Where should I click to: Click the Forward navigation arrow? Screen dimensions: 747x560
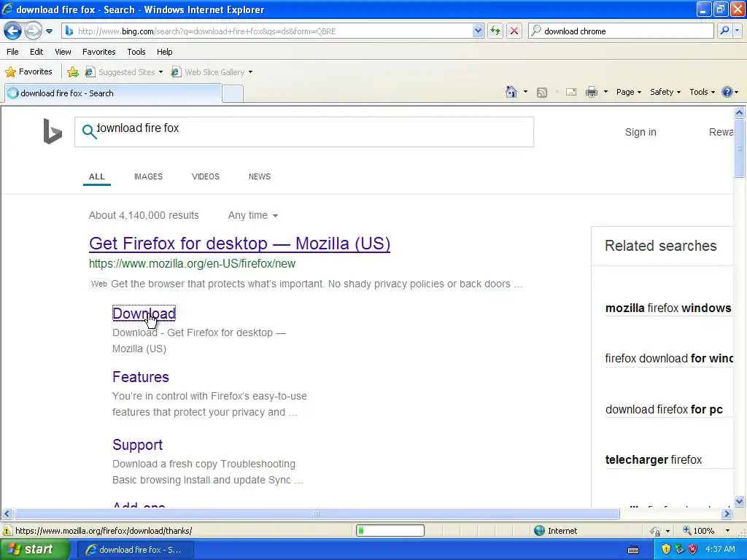[x=33, y=31]
